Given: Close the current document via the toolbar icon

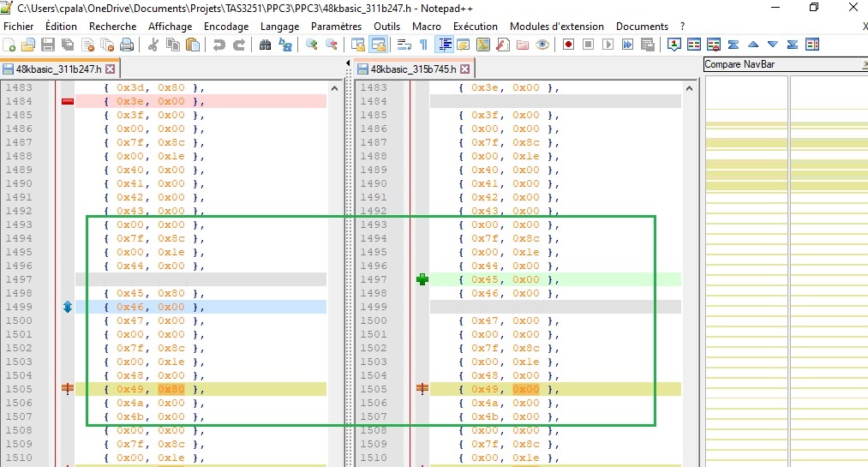Looking at the screenshot, I should click(x=87, y=45).
